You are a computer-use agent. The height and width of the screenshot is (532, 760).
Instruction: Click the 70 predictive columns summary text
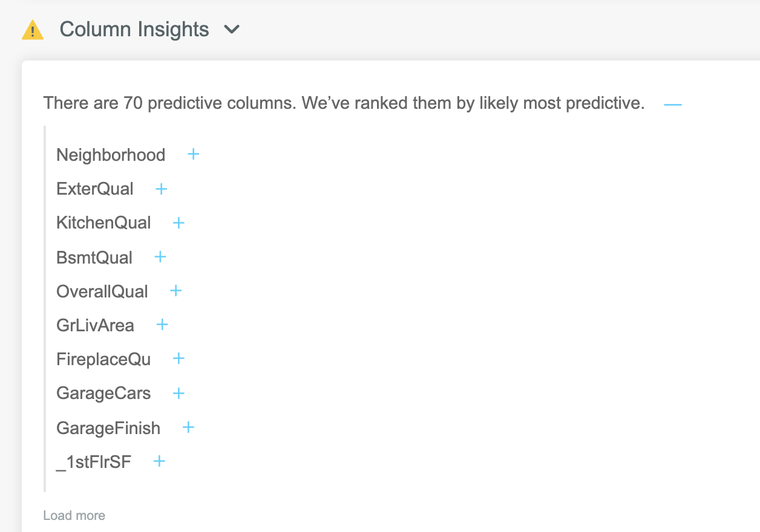344,103
